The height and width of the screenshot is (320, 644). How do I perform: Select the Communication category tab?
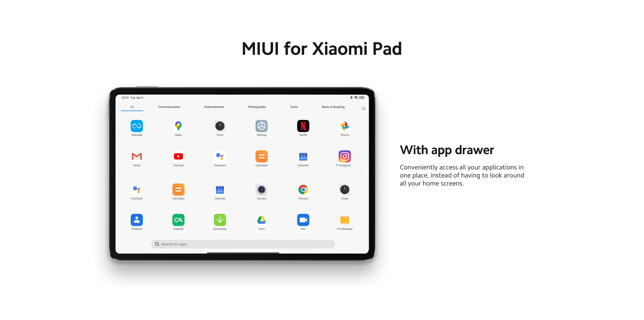169,107
